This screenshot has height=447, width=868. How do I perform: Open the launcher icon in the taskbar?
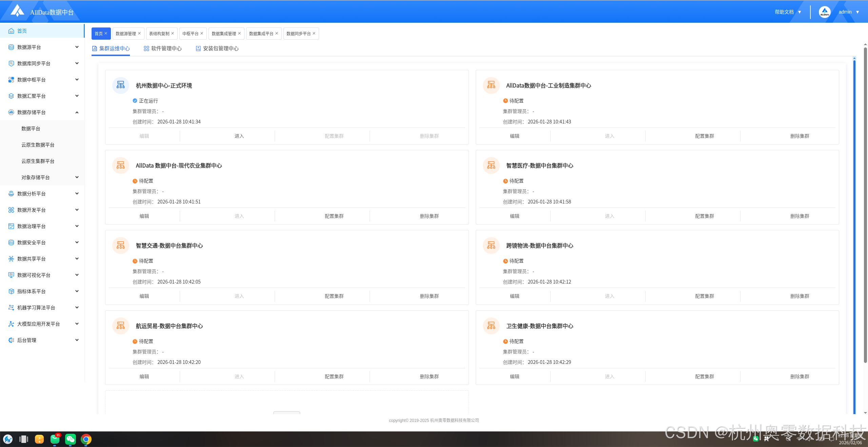click(x=8, y=439)
